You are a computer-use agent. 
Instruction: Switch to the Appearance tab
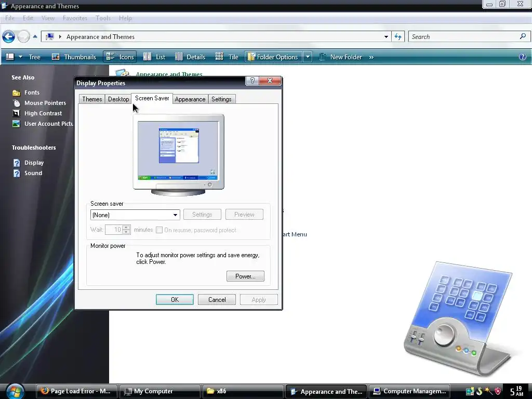pos(190,99)
